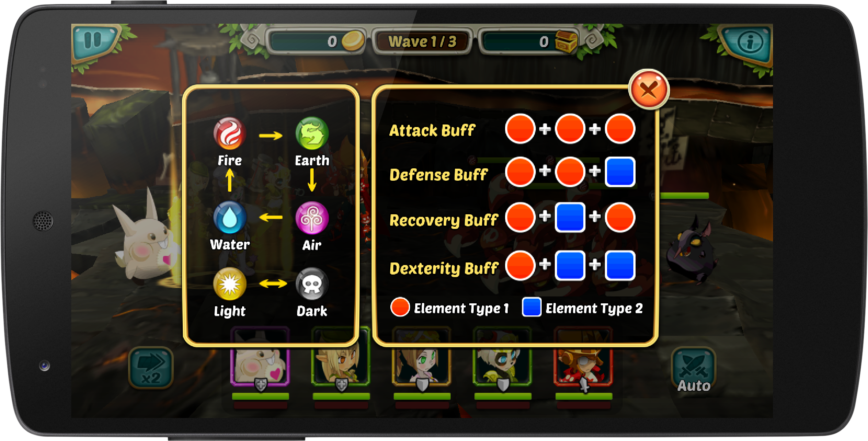This screenshot has width=868, height=441.
Task: Toggle Auto battle mode
Action: (693, 369)
